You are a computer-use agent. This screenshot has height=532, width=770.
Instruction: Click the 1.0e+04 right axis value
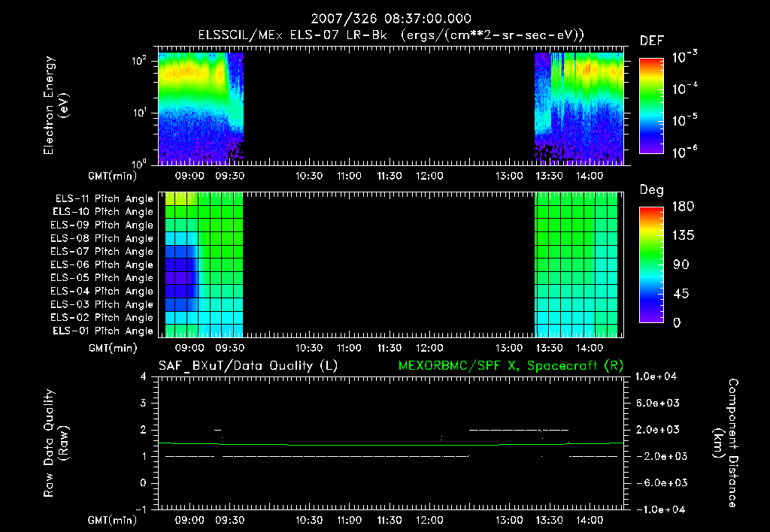click(x=656, y=376)
